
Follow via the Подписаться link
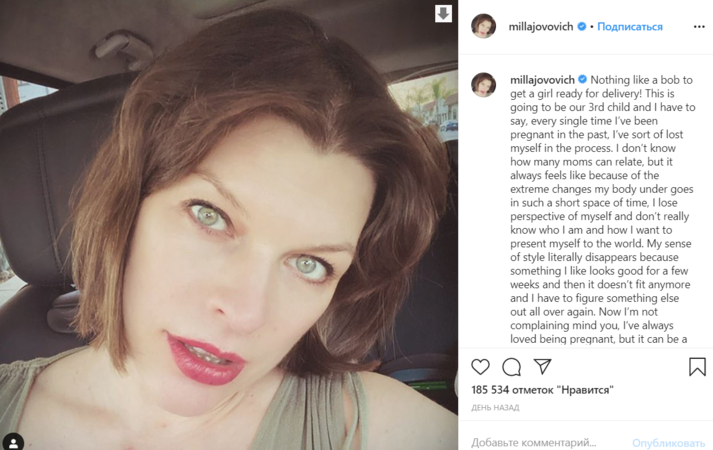(x=630, y=27)
